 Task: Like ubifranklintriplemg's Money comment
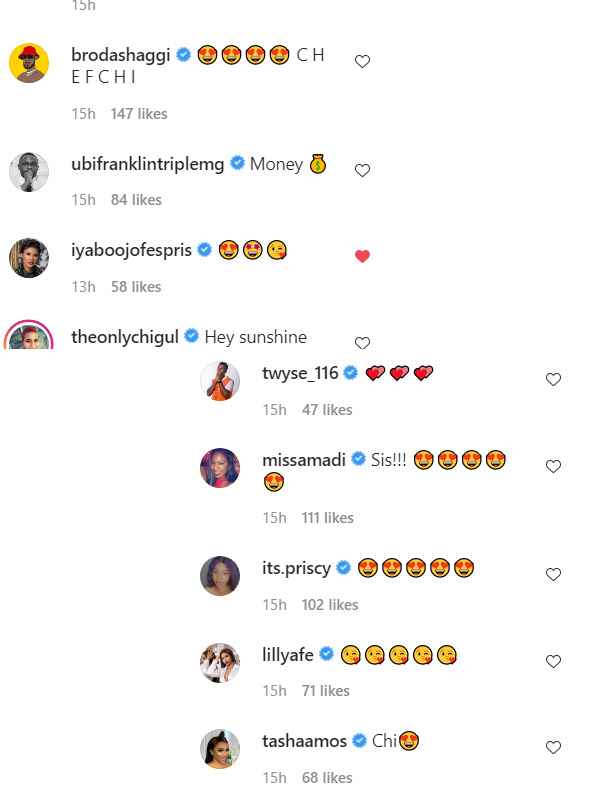362,170
